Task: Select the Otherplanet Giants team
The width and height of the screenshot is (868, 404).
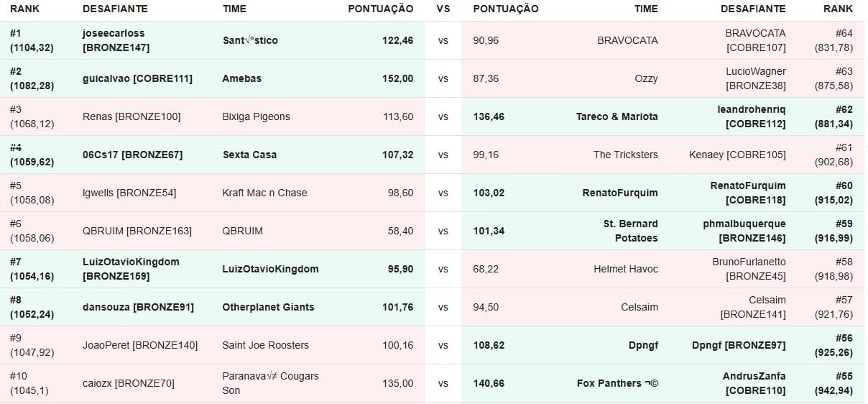Action: pos(268,307)
